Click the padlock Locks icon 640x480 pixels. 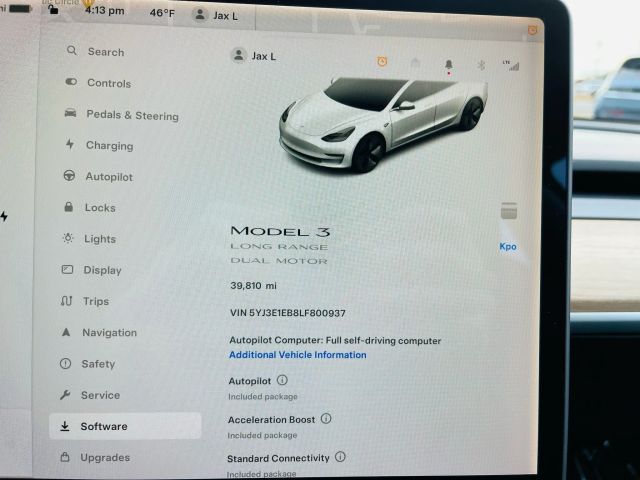pos(69,207)
